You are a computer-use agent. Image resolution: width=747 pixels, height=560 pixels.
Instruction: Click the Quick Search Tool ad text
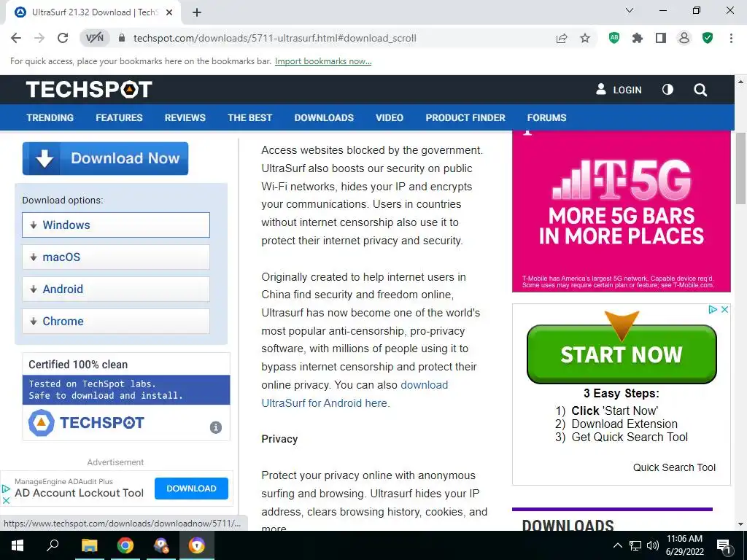[674, 467]
